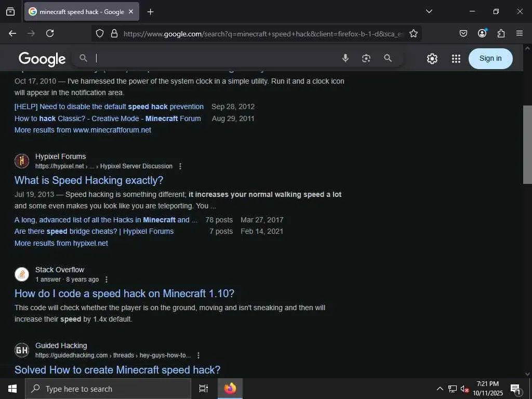Search by image with Lens icon
Viewport: 532px width, 399px height.
366,58
